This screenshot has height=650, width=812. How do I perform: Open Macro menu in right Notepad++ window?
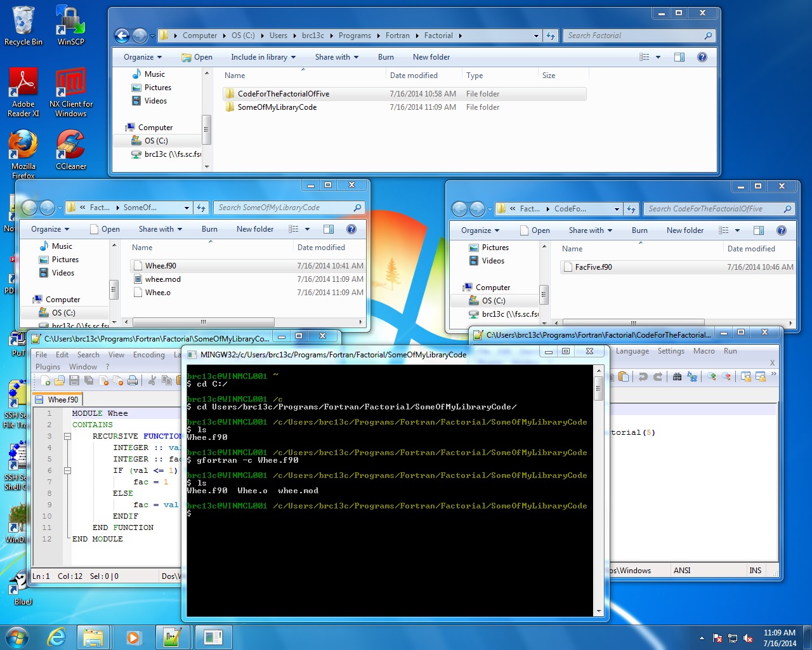click(x=704, y=351)
